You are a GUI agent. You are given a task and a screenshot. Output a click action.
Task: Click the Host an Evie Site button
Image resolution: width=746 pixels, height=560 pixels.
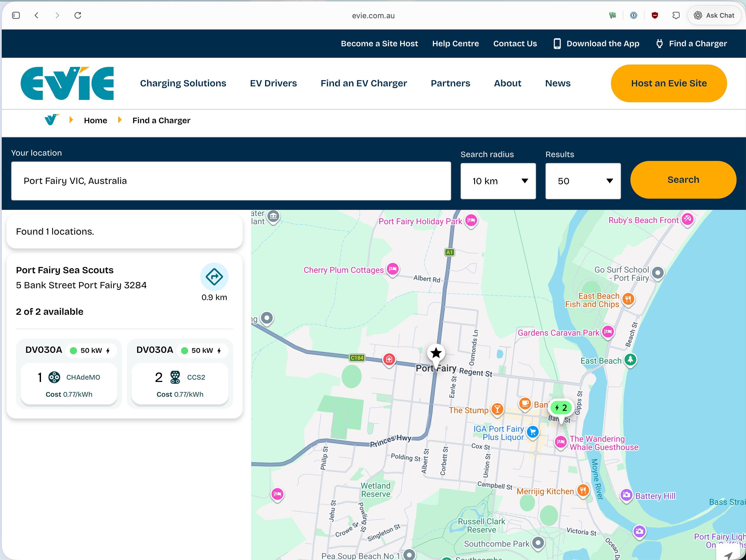tap(669, 83)
